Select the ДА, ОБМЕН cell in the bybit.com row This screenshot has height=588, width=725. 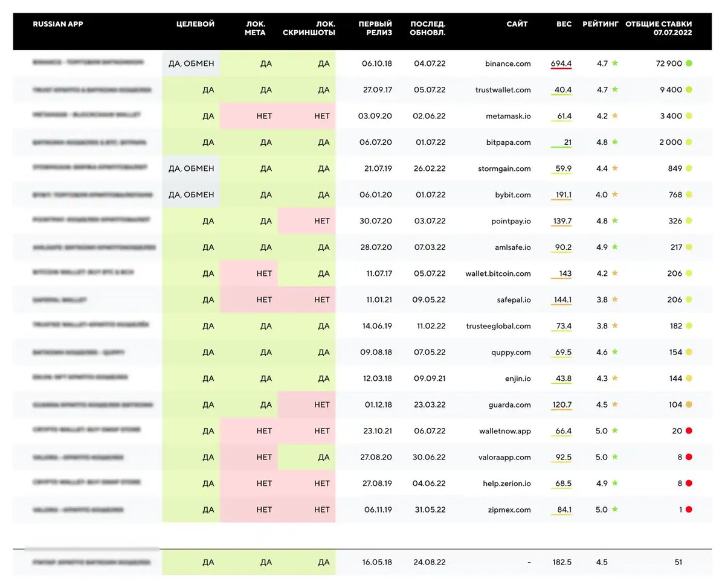(191, 194)
